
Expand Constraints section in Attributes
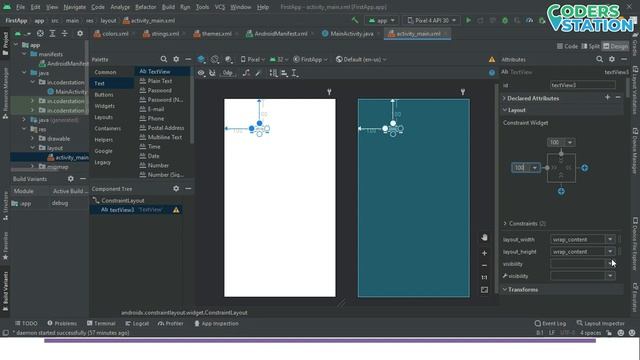[505, 224]
